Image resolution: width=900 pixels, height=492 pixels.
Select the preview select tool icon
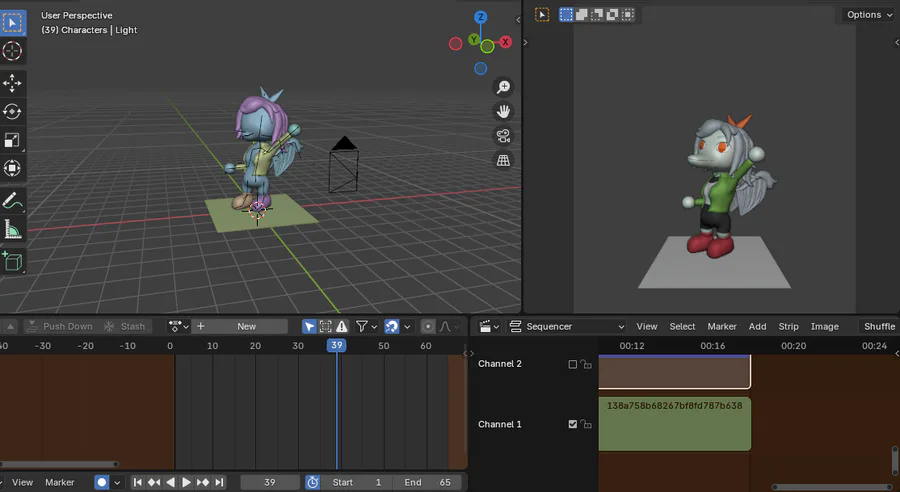point(542,15)
